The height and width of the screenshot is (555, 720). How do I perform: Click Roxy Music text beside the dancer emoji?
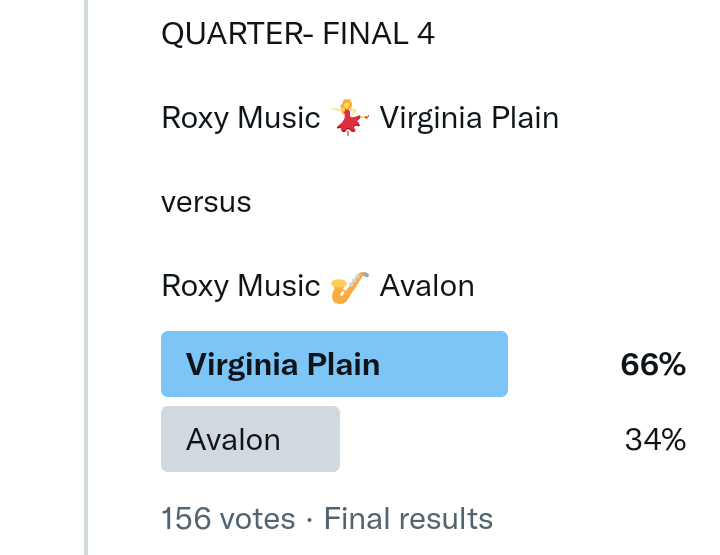(240, 118)
